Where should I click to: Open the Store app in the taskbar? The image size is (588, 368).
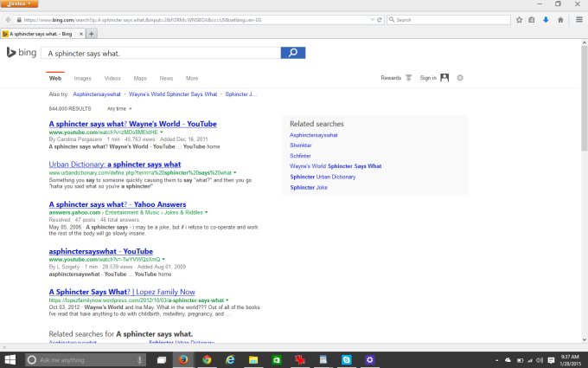277,359
